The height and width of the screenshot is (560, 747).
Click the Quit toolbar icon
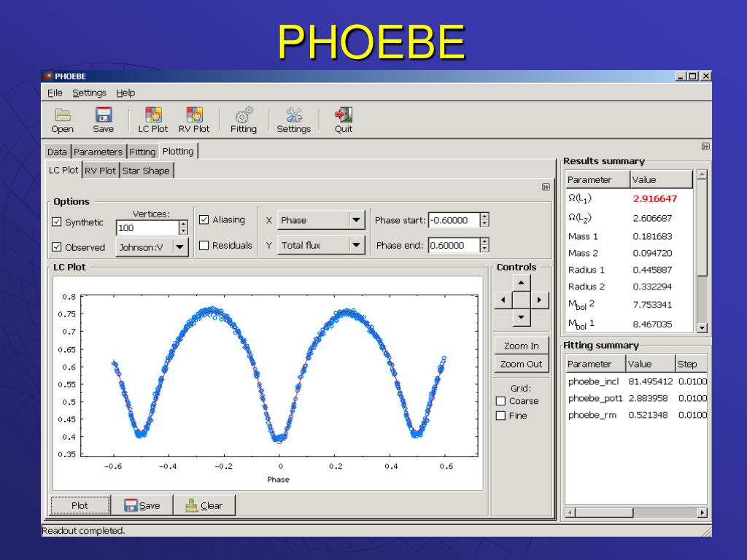click(344, 120)
